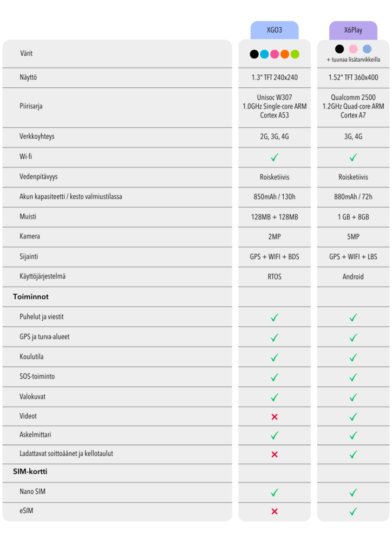Click XGO3 SOS-toiminto checkmark

click(275, 377)
